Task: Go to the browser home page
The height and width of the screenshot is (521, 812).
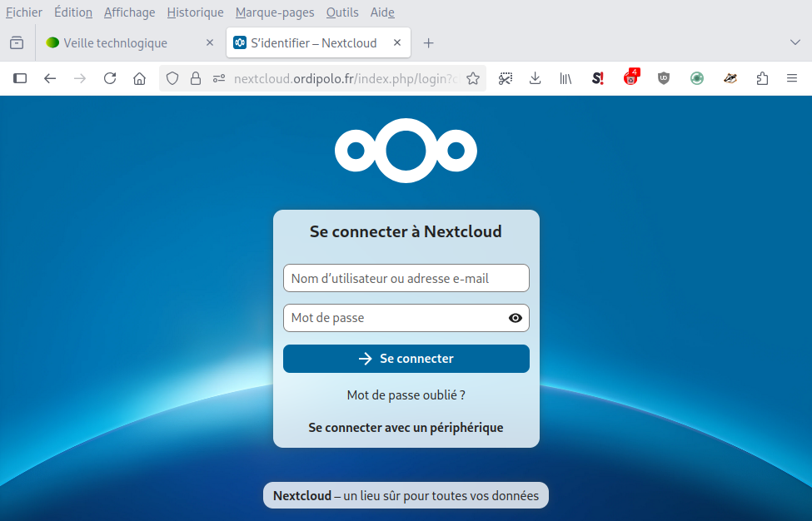Action: coord(140,78)
